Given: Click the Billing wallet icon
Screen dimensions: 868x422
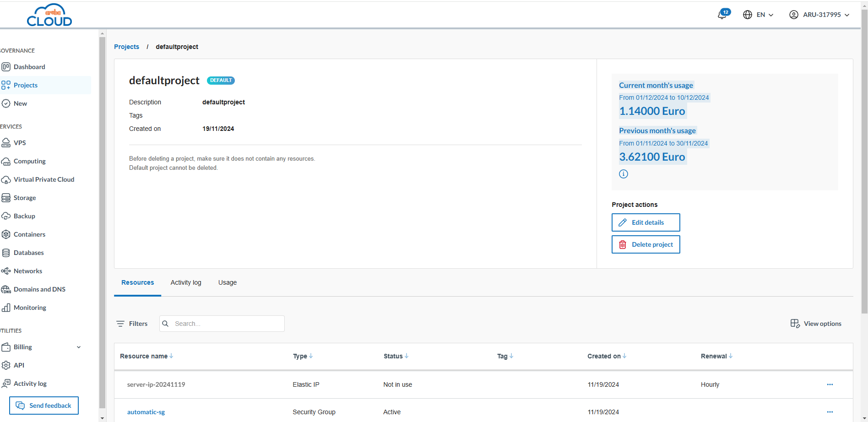Looking at the screenshot, I should 6,347.
